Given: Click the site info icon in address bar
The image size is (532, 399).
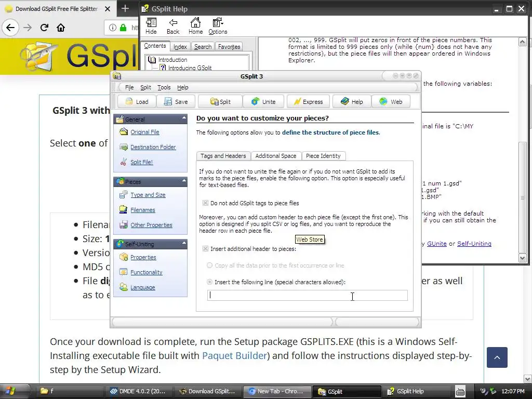Looking at the screenshot, I should coord(113,28).
